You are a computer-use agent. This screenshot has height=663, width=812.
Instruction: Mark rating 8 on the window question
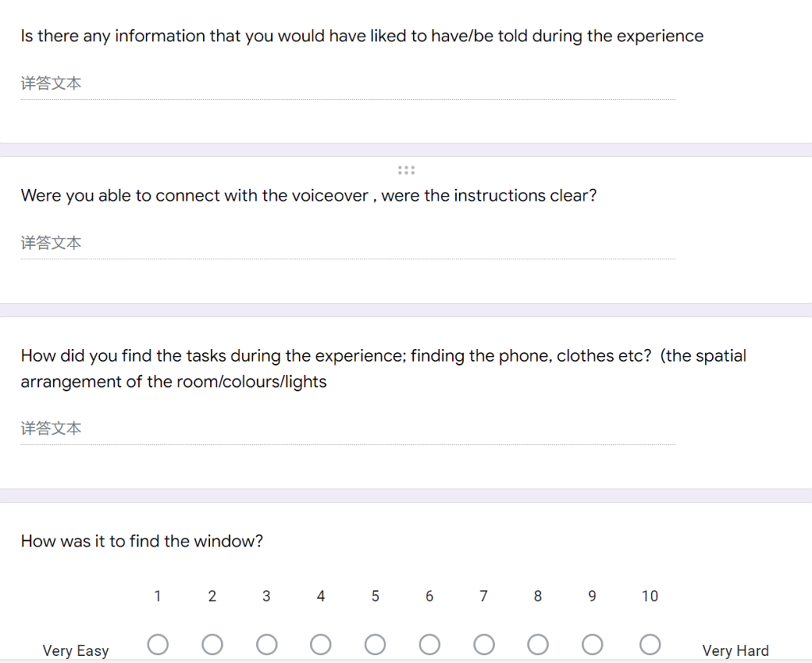click(x=538, y=645)
